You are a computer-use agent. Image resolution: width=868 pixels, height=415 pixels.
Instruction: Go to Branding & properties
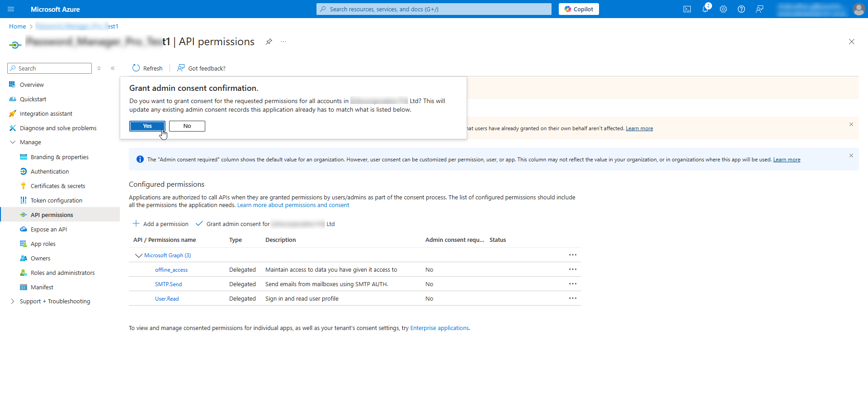[x=60, y=157]
